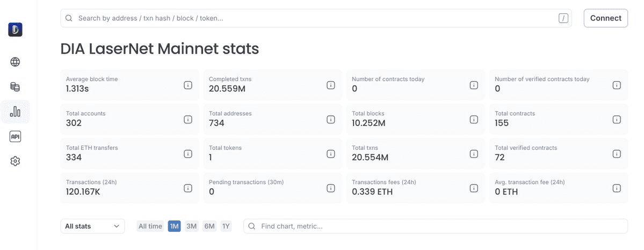Click the Find chart, metric search field
The height and width of the screenshot is (250, 644).
[x=435, y=226]
